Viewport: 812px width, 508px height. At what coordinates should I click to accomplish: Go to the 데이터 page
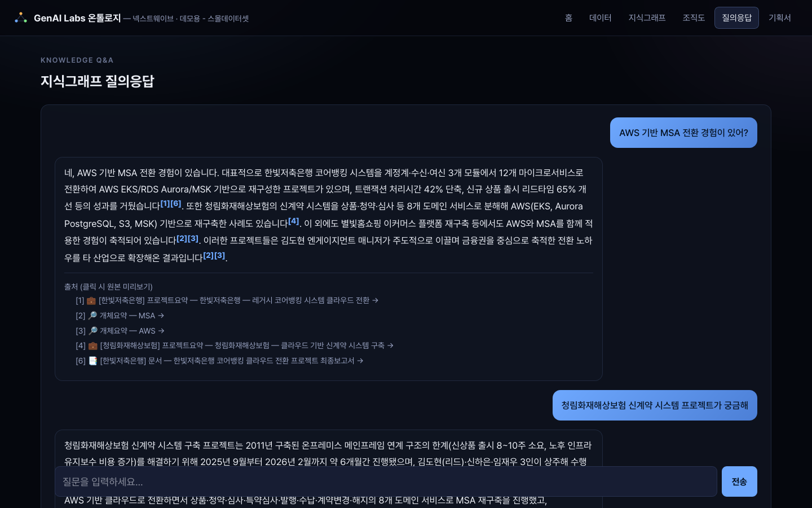pos(600,18)
